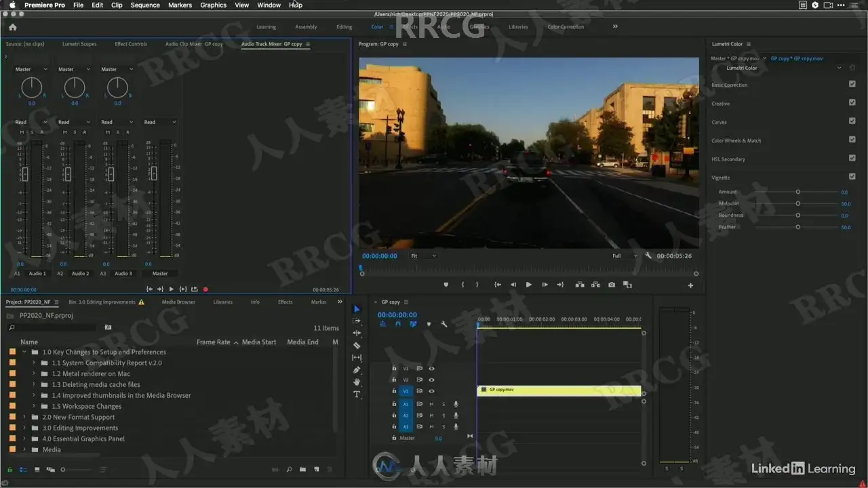The width and height of the screenshot is (868, 488).
Task: Open the Media Browser tab
Action: point(178,302)
